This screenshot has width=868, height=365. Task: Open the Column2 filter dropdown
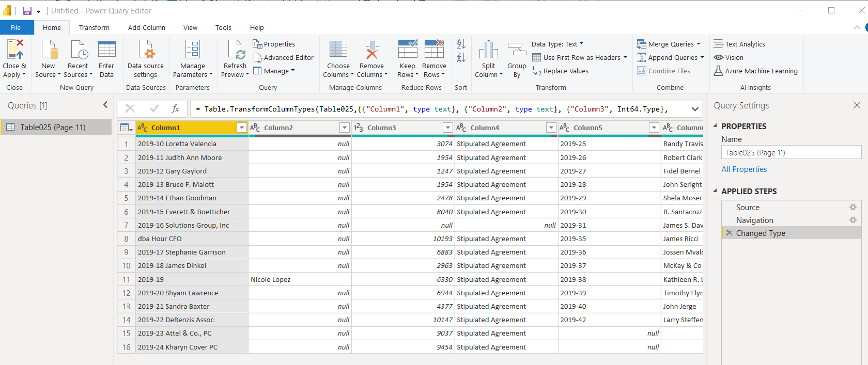tap(345, 128)
